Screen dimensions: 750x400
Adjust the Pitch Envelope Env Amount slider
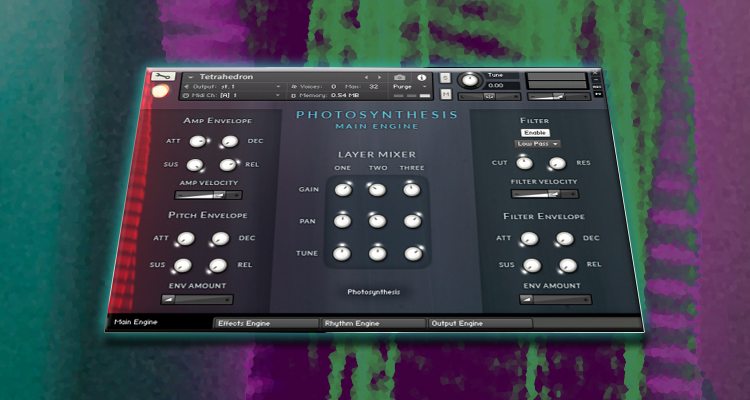(197, 300)
